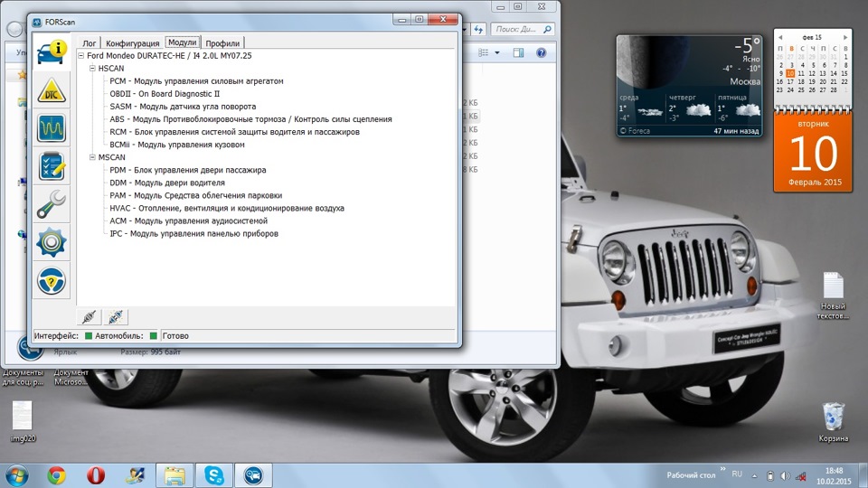This screenshot has height=488, width=868.
Task: Select the PAM parking aid module
Action: pos(196,195)
